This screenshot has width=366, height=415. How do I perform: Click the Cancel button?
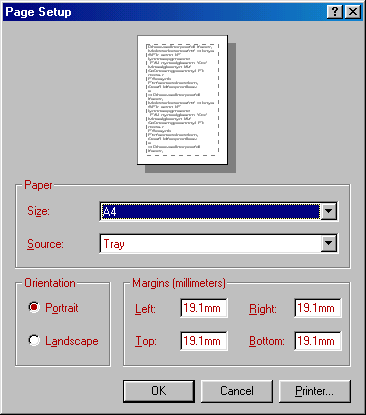(237, 391)
